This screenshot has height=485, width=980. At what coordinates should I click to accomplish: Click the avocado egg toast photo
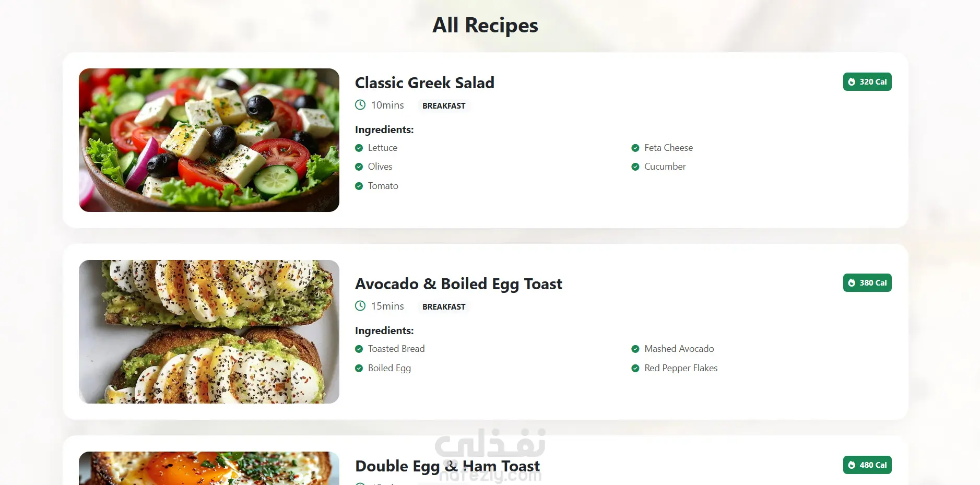point(209,332)
